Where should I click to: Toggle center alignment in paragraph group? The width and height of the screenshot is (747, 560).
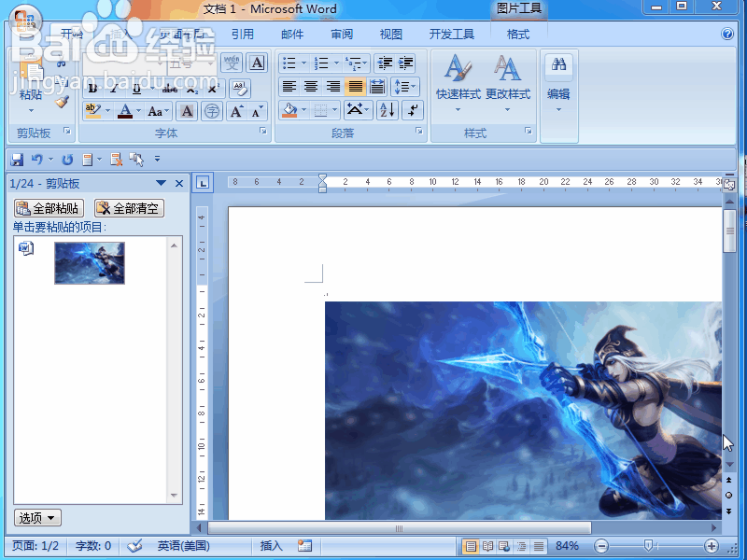click(x=311, y=86)
